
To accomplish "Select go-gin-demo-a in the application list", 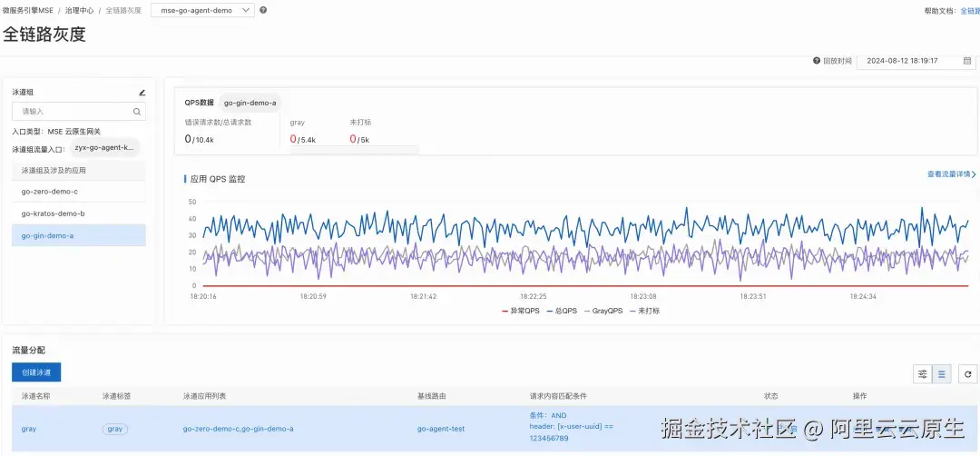I will 79,236.
